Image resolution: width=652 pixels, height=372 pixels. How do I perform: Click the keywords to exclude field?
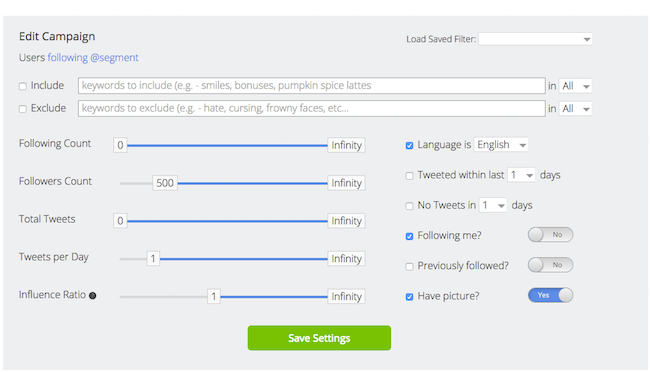tap(311, 108)
